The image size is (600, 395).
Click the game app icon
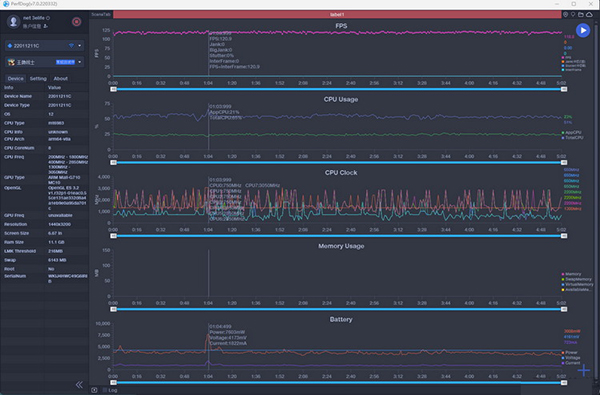point(11,62)
